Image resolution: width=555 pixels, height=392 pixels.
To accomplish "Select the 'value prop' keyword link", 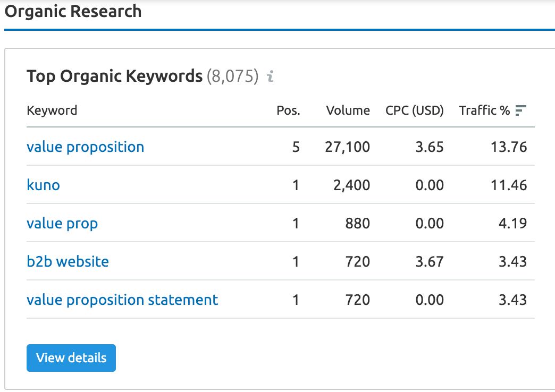I will 62,223.
